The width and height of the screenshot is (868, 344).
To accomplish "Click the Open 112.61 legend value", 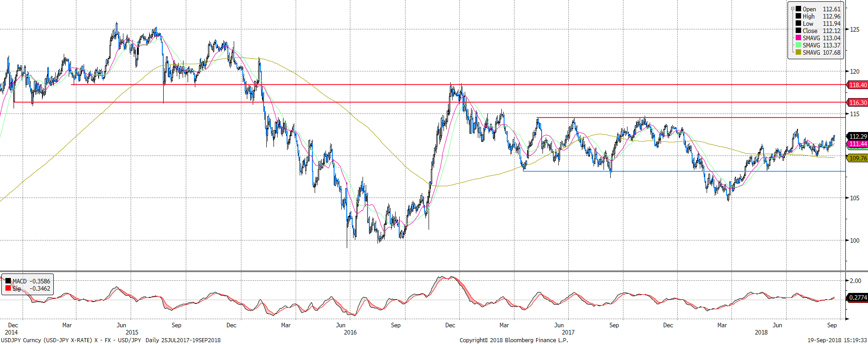I will (x=831, y=9).
